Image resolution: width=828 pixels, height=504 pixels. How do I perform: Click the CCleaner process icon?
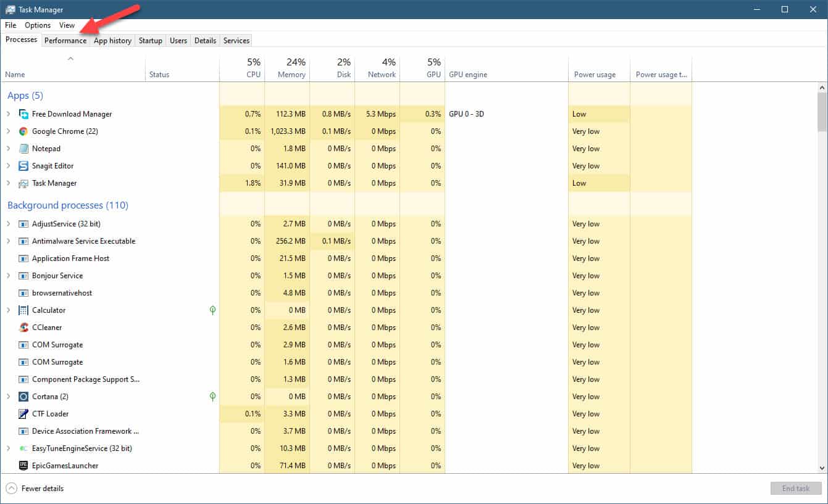(x=23, y=328)
